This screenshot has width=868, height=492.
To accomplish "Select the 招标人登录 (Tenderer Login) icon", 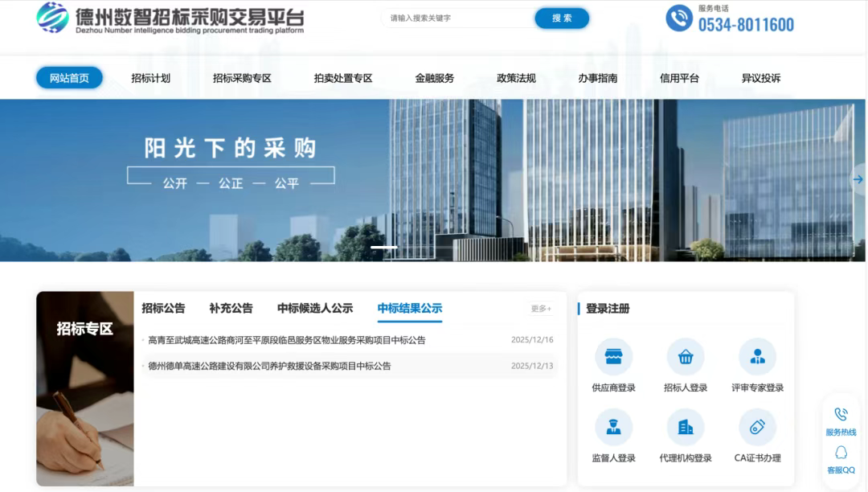I will [x=685, y=357].
